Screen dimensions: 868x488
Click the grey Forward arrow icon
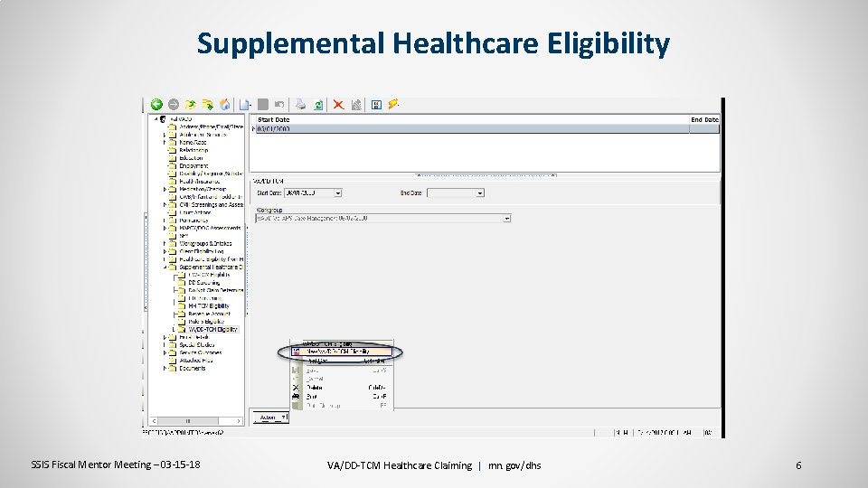click(174, 104)
